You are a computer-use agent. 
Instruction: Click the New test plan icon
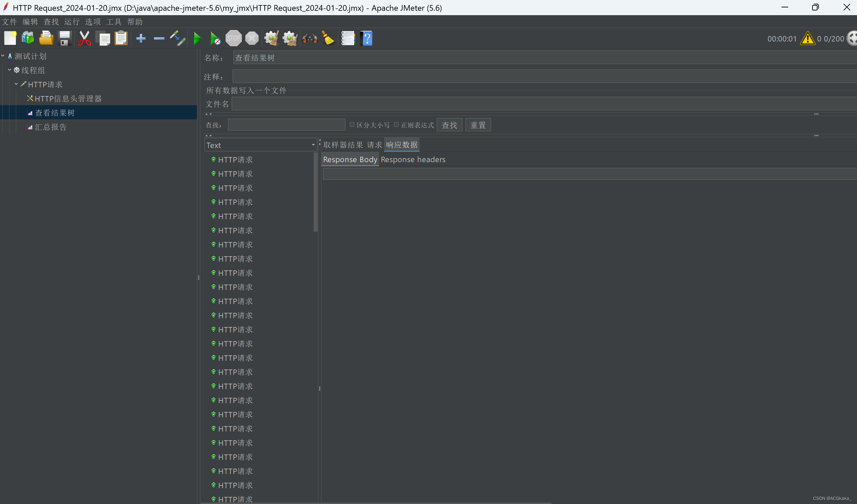pyautogui.click(x=9, y=38)
